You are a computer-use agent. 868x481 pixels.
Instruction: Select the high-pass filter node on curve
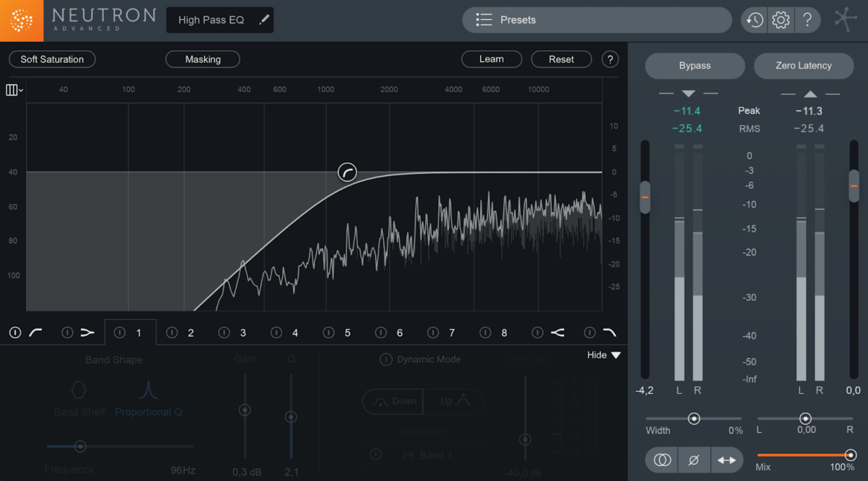coord(347,172)
